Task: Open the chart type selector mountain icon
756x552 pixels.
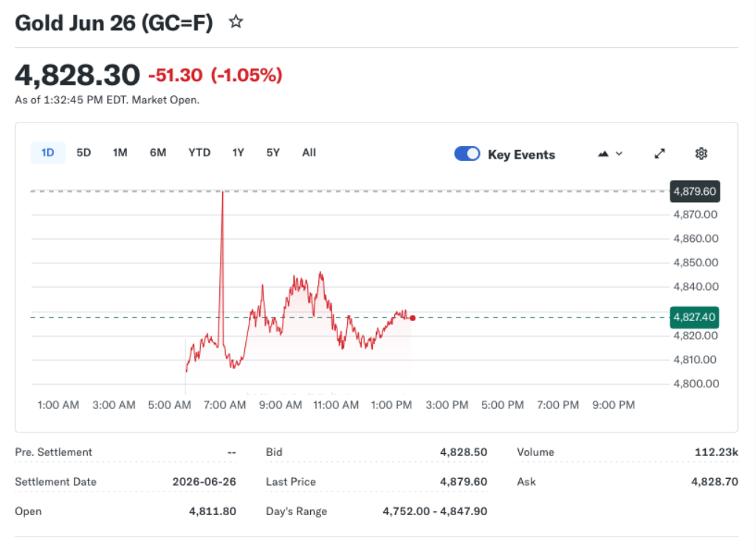Action: pos(603,153)
